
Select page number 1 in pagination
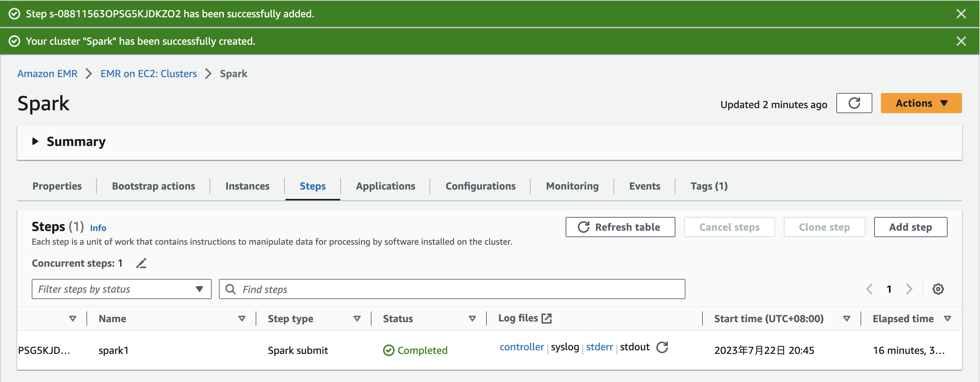pos(889,289)
